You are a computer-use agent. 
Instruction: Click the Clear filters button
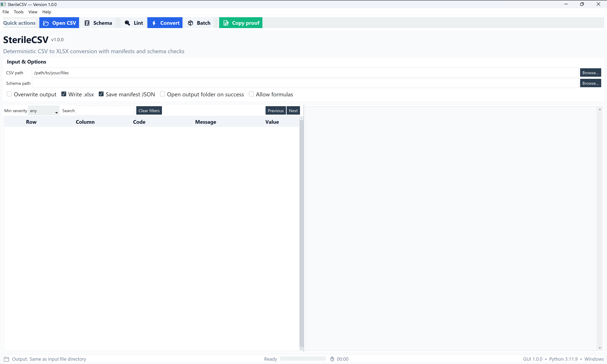coord(149,110)
